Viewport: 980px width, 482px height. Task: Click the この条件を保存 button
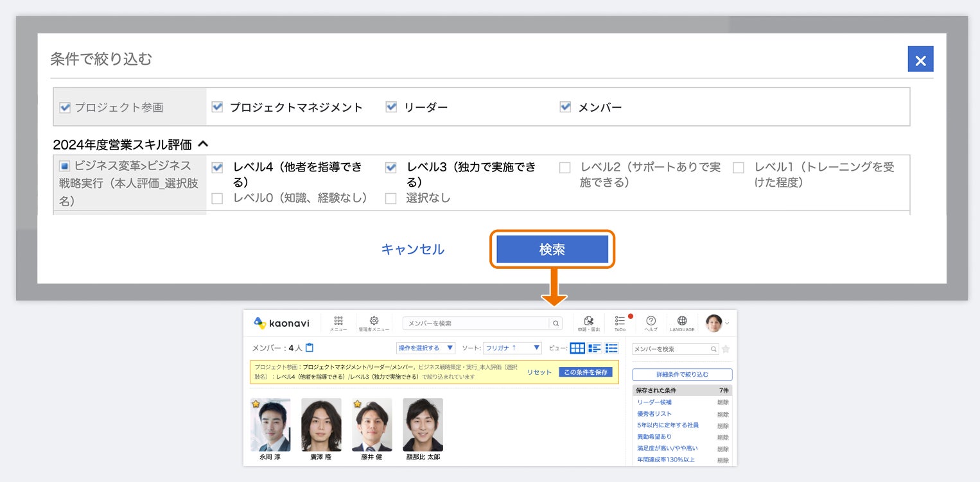(x=586, y=372)
